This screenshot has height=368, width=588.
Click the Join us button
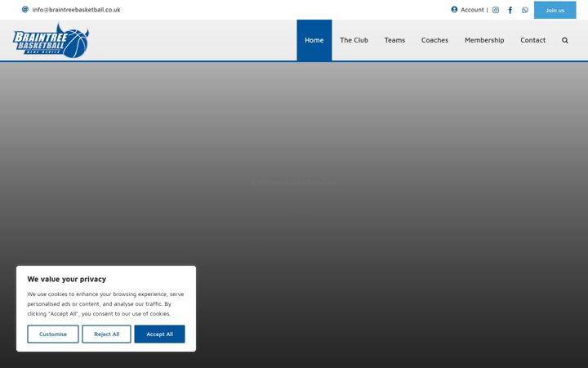pyautogui.click(x=555, y=10)
